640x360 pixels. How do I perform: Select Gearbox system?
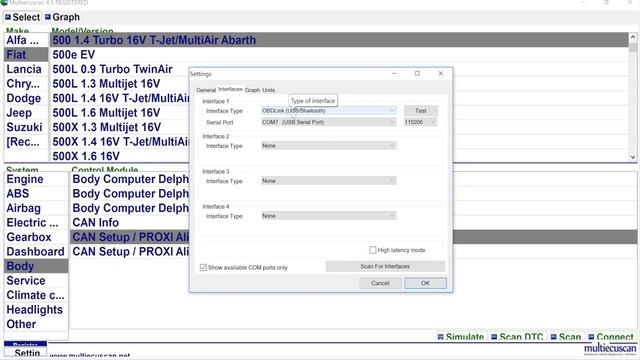tap(36, 237)
